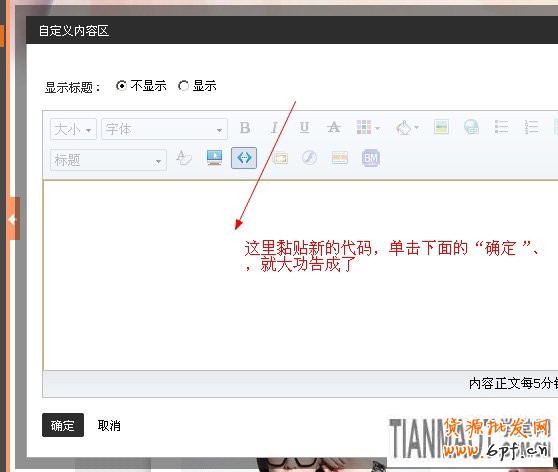Viewport: 558px width, 472px height.
Task: Click the orange collapse arrow on left edge
Action: tap(13, 219)
